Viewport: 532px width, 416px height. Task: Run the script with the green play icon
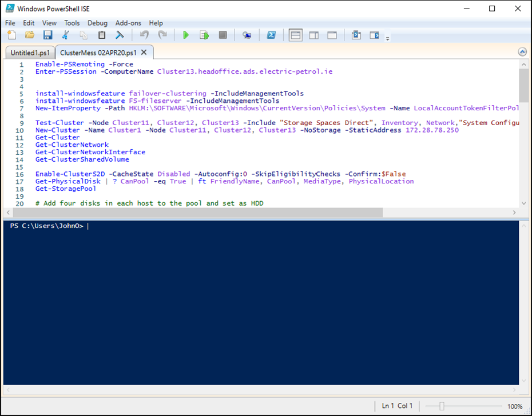185,35
